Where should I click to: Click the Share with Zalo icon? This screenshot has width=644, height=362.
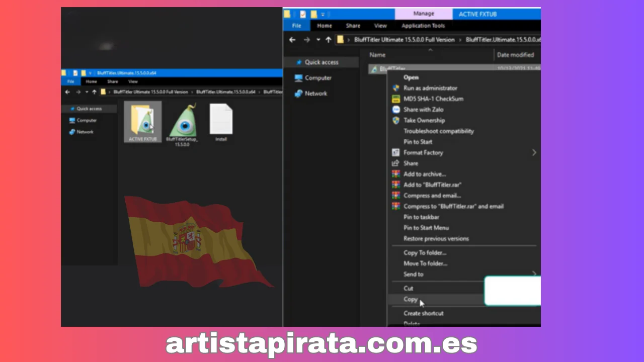396,109
